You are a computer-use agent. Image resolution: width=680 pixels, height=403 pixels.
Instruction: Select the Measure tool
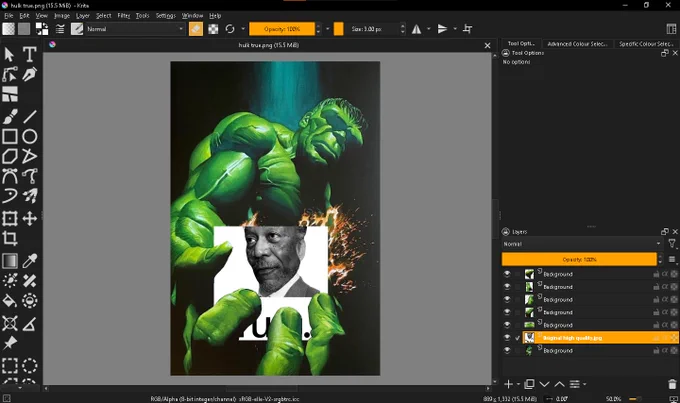(x=29, y=323)
